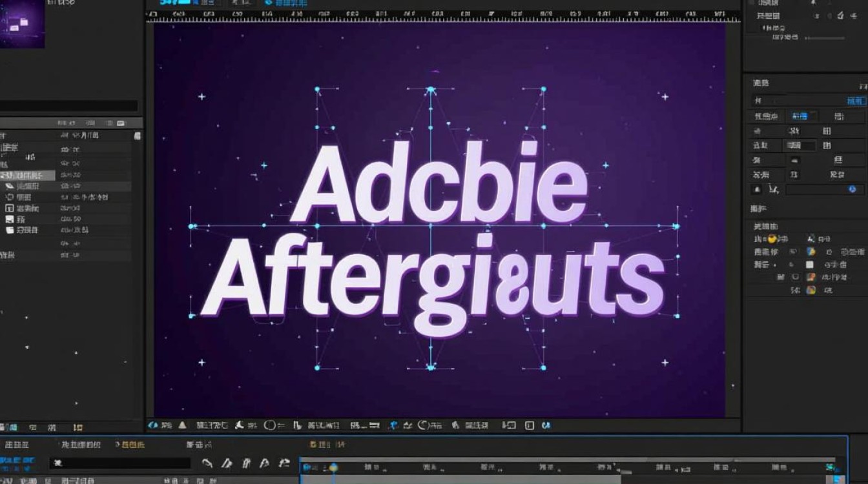Click the white triangle icon in the viewer's bottom bar
Image resolution: width=868 pixels, height=484 pixels.
[182, 425]
